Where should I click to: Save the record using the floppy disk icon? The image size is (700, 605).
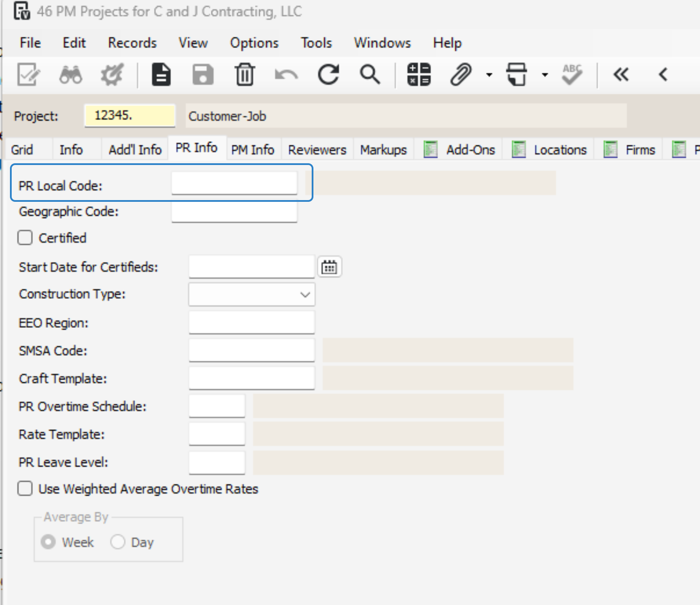(203, 74)
